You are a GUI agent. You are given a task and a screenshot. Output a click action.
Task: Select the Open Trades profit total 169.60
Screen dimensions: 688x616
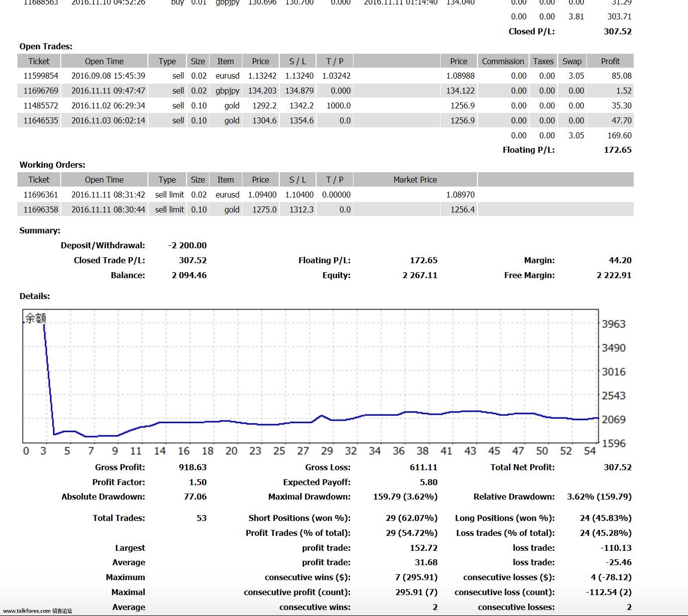619,135
